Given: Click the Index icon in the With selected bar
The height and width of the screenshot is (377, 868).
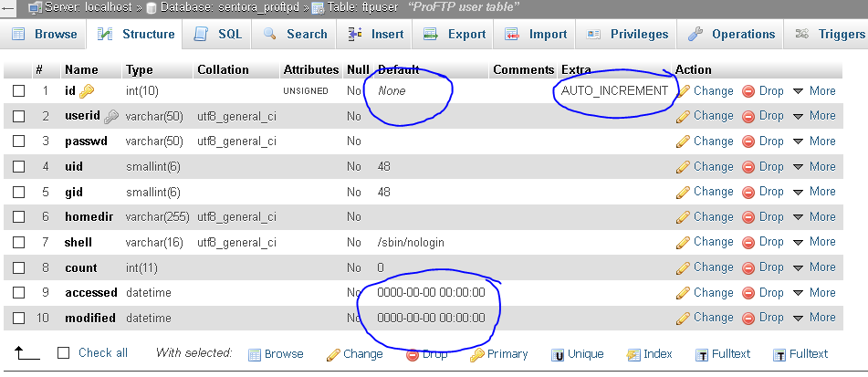Looking at the screenshot, I should tap(633, 355).
